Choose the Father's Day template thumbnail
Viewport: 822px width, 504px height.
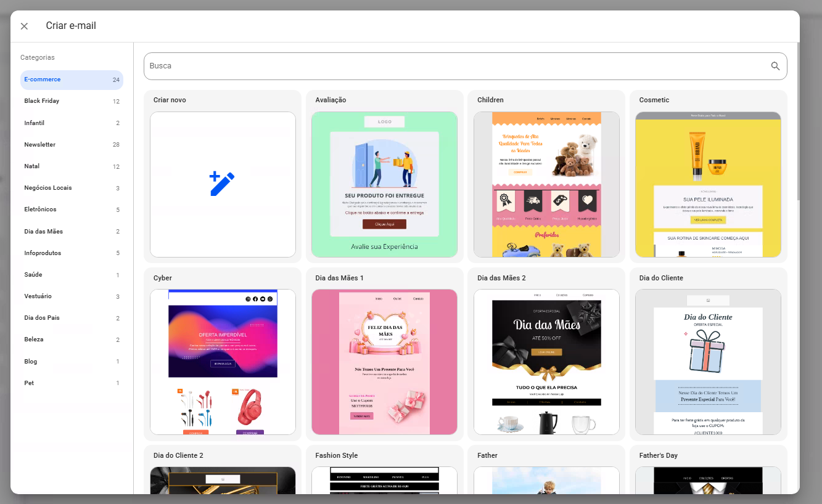[x=708, y=480]
